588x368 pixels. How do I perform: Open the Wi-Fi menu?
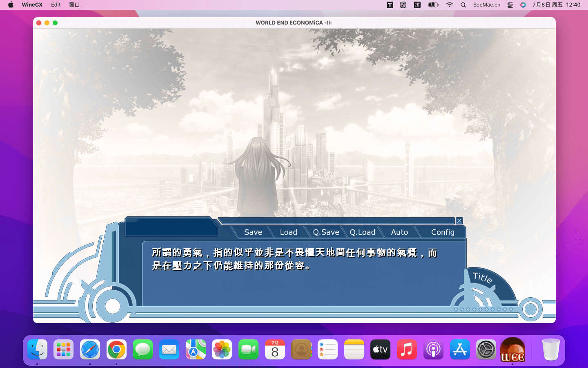tap(450, 5)
